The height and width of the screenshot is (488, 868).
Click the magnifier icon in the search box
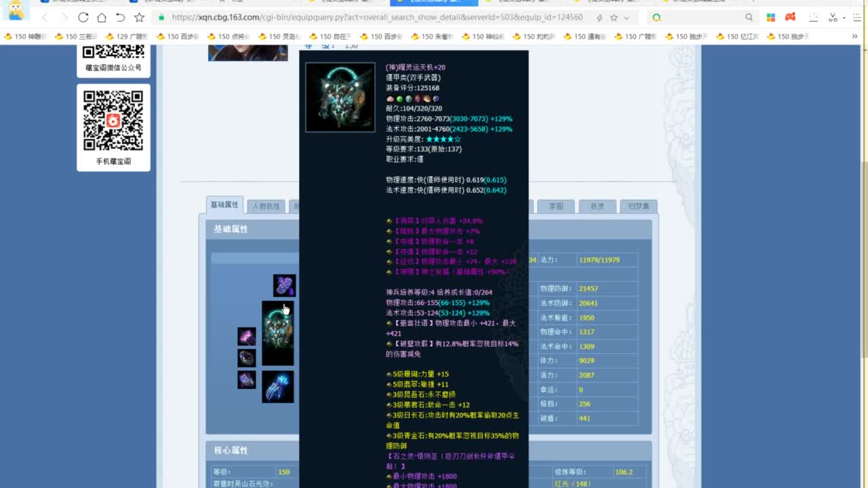pyautogui.click(x=749, y=17)
